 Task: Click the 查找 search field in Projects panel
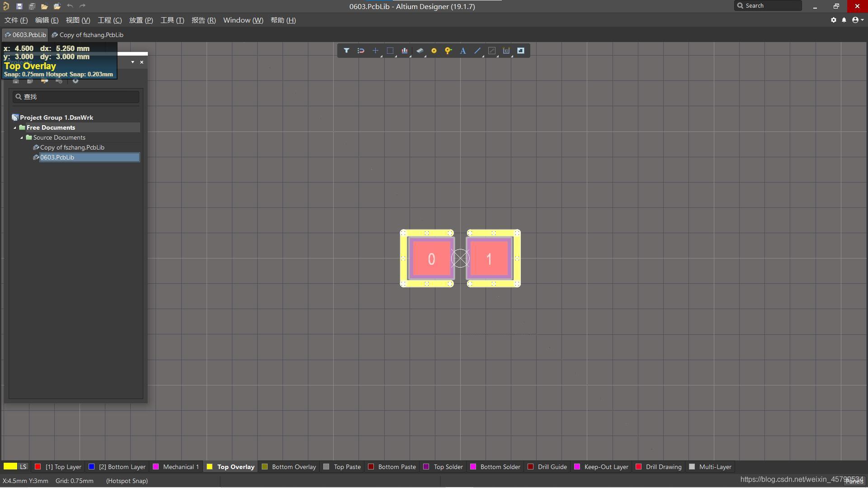[76, 97]
